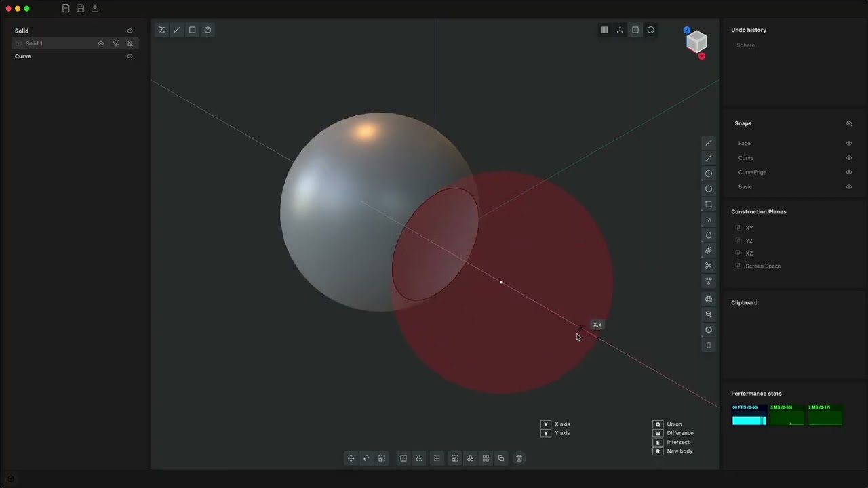Click the white center point of sphere
The height and width of the screenshot is (488, 868).
coord(501,282)
